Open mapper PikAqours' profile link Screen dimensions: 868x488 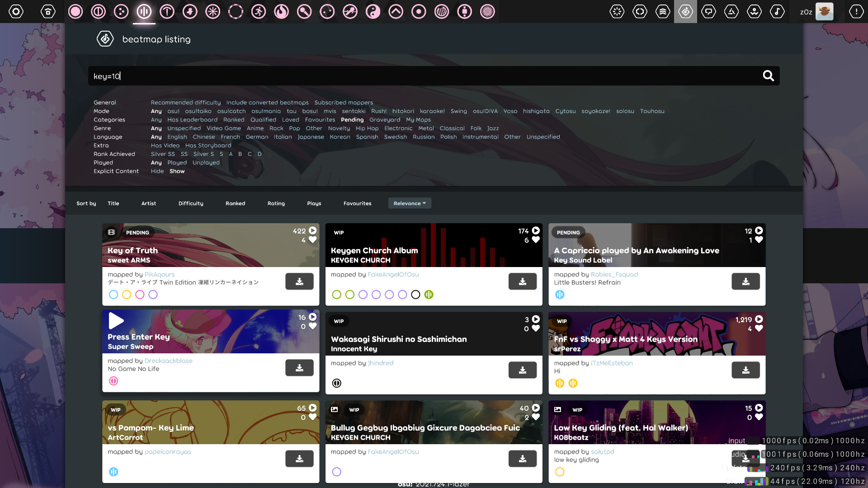(159, 274)
